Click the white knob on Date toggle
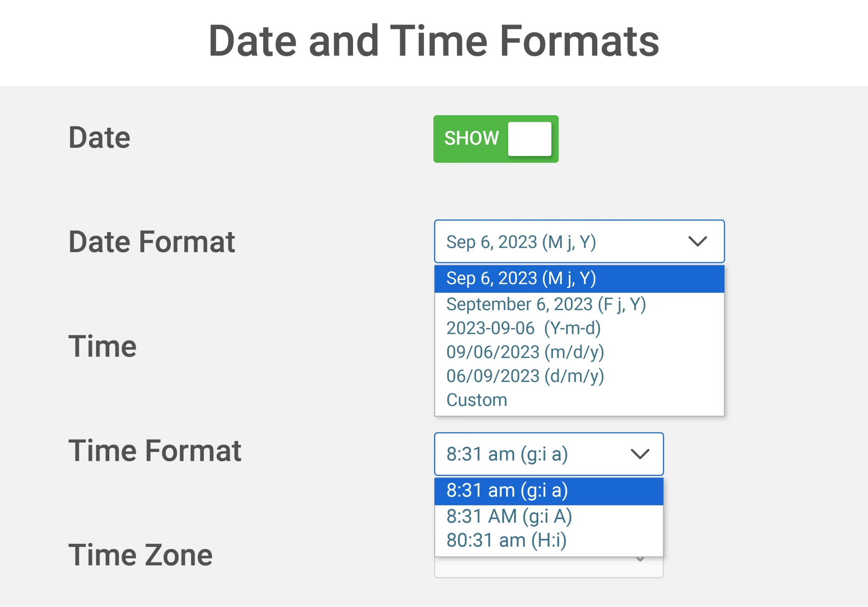The width and height of the screenshot is (868, 607). click(530, 139)
